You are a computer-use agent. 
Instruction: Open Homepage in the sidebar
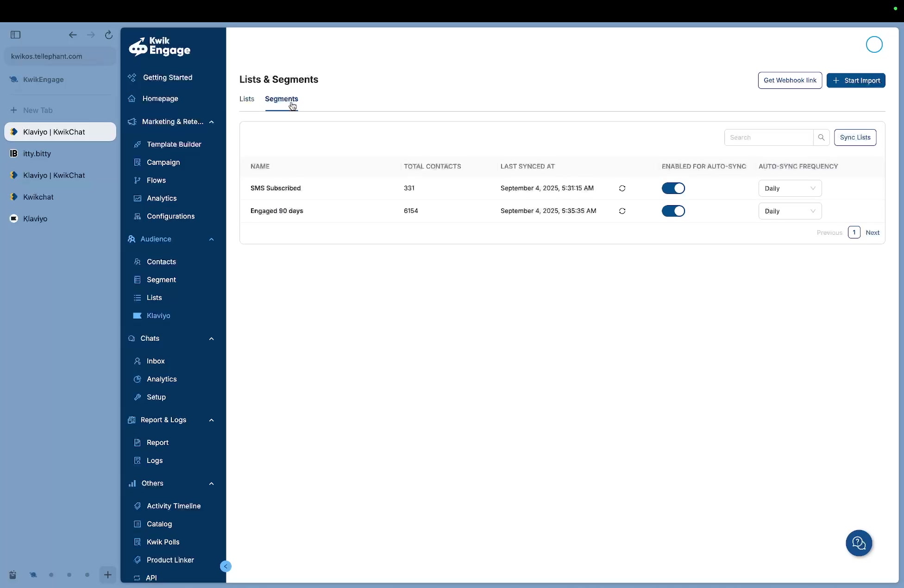tap(160, 99)
